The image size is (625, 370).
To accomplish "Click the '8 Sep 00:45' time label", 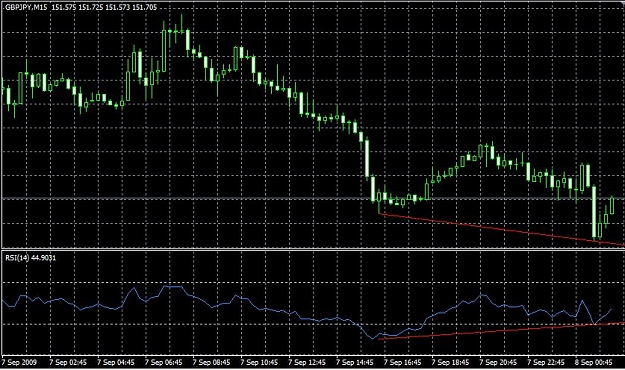I will [594, 362].
